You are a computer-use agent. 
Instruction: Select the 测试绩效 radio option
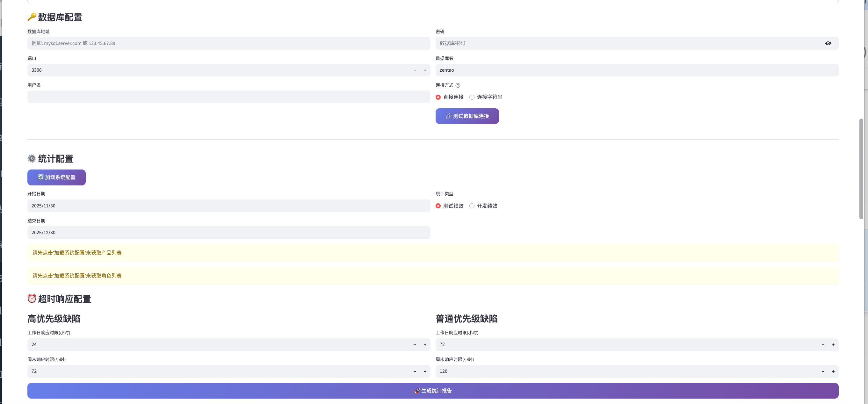click(x=438, y=206)
